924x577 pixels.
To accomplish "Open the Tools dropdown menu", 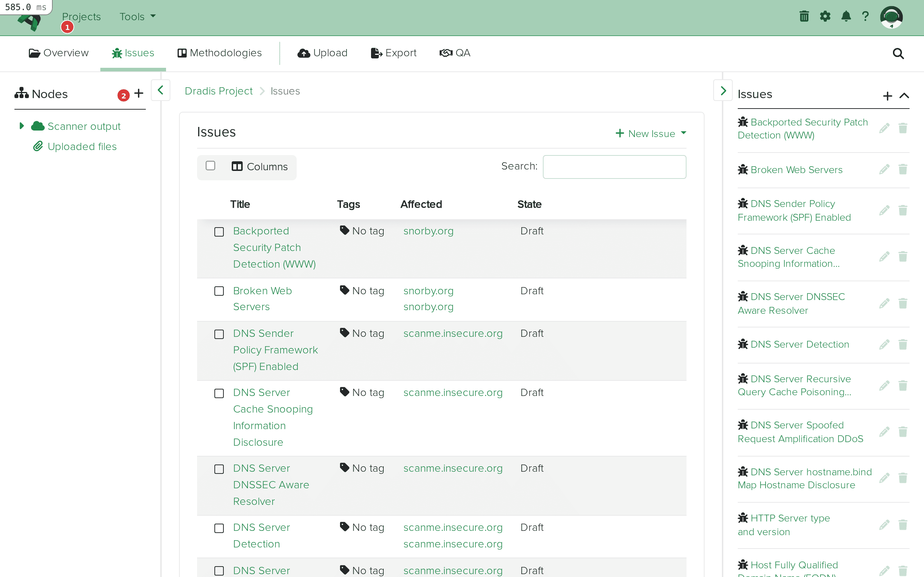I will tap(137, 17).
